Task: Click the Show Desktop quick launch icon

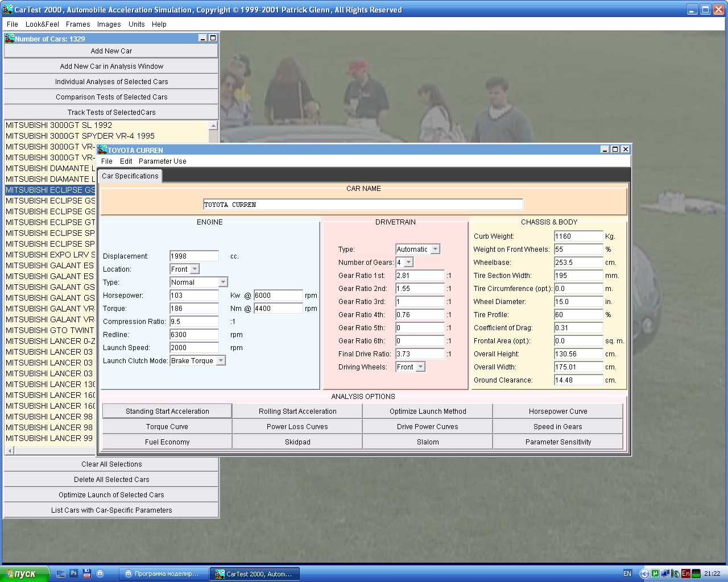Action: pos(61,573)
